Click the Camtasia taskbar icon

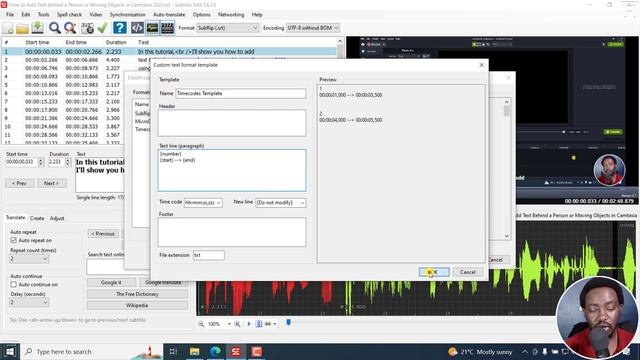pos(257,351)
